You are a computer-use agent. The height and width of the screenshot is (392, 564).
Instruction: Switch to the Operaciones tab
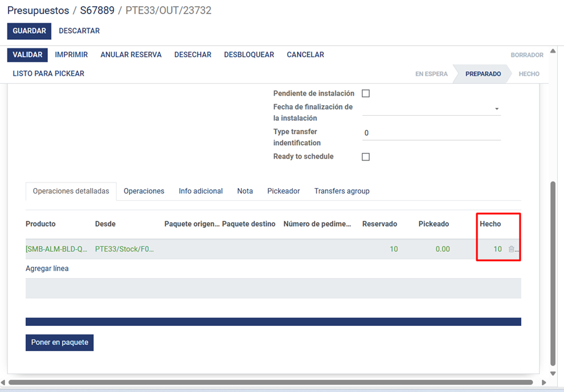tap(144, 191)
